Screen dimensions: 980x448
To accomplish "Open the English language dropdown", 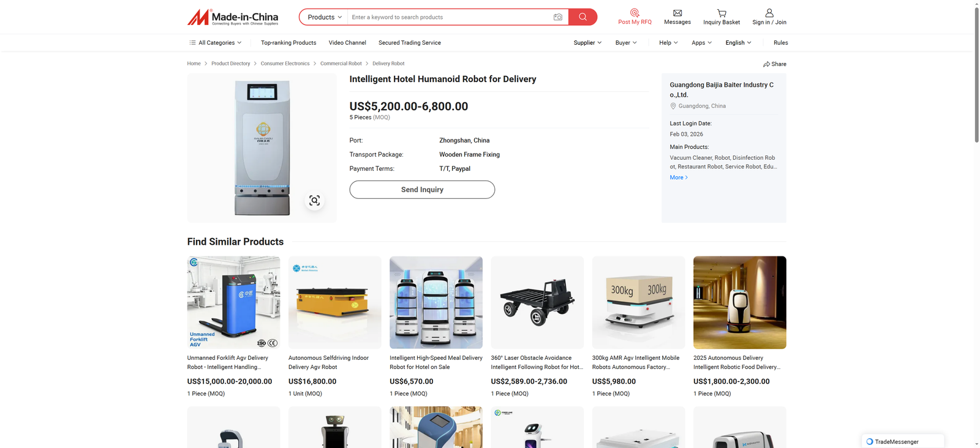I will point(738,43).
